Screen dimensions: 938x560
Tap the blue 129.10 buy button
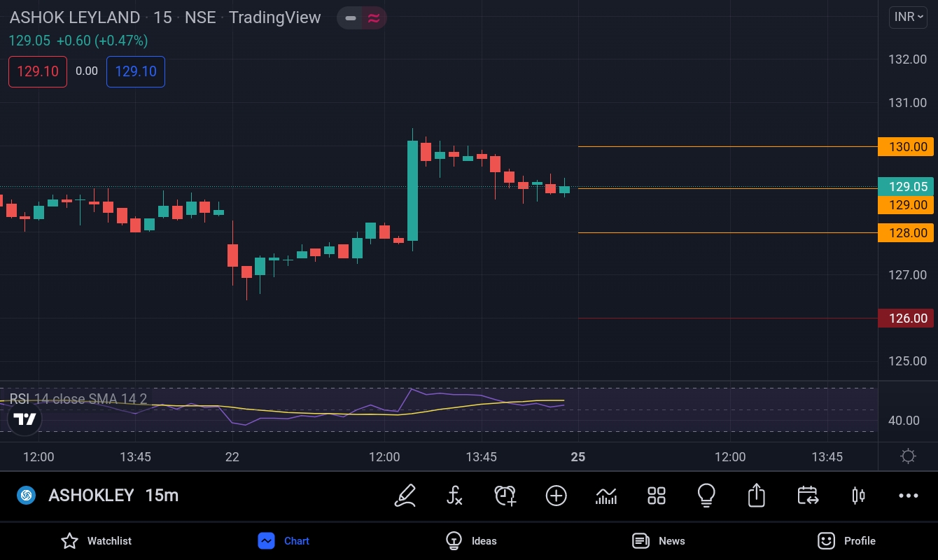(136, 71)
